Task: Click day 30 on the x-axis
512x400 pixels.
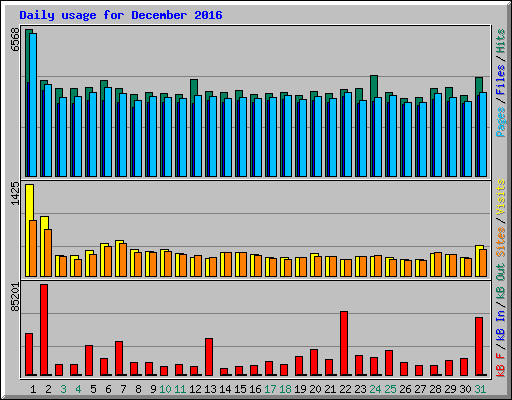Action: click(x=465, y=389)
